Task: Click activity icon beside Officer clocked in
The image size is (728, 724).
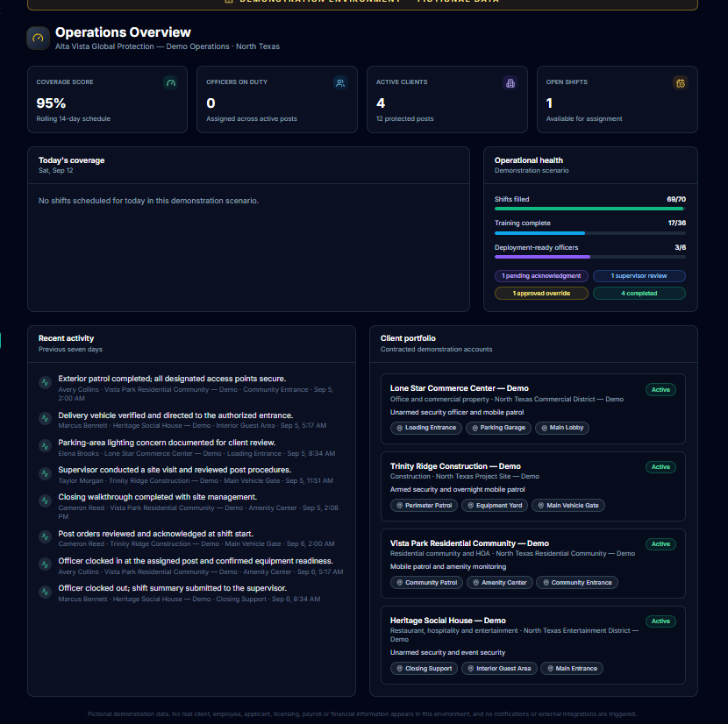Action: pos(45,564)
